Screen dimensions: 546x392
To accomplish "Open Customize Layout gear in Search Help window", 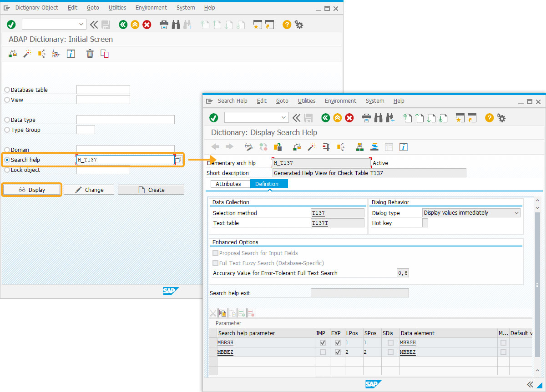I will [x=501, y=118].
